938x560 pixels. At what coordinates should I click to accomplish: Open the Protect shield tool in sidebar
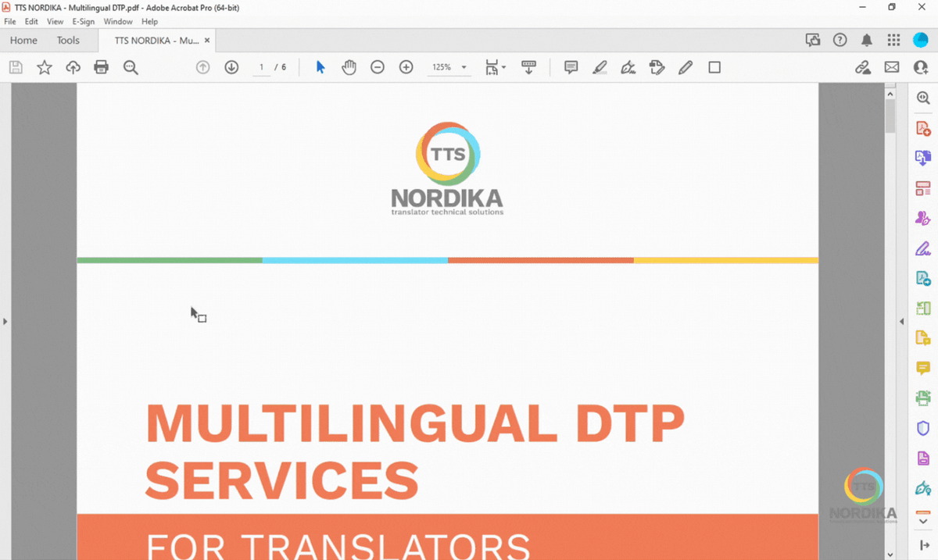point(922,428)
